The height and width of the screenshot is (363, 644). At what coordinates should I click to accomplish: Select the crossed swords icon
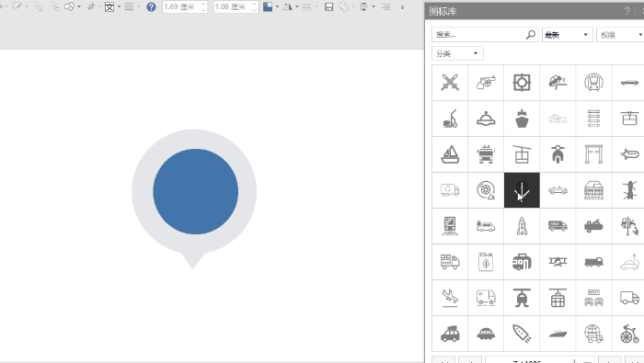[450, 83]
